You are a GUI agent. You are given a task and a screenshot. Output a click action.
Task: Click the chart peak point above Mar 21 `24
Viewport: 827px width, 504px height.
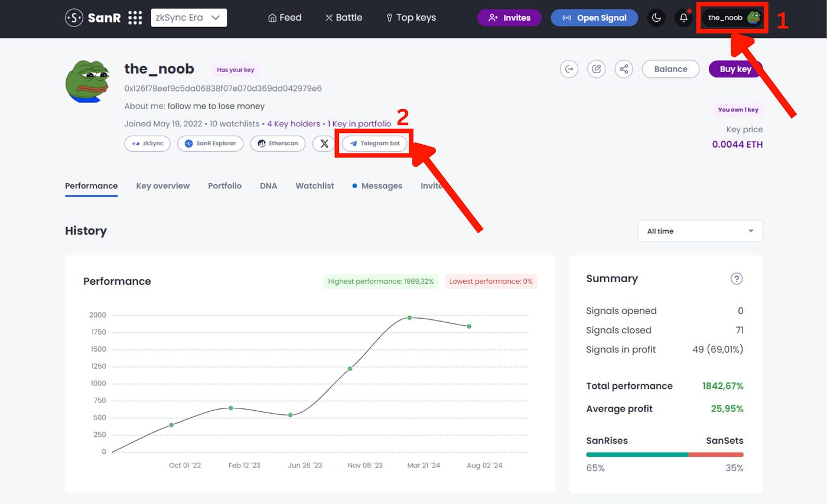point(409,318)
